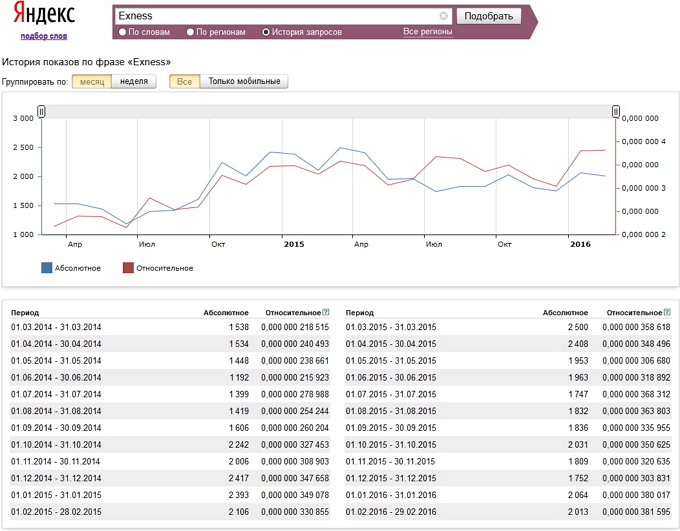This screenshot has height=531, width=680.
Task: Grab the left chart range slider handle
Action: pos(41,111)
